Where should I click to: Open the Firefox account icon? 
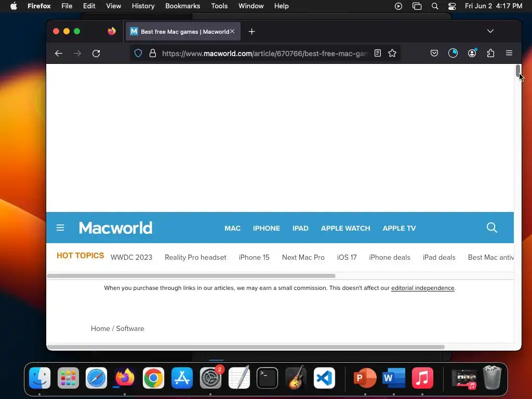click(472, 53)
